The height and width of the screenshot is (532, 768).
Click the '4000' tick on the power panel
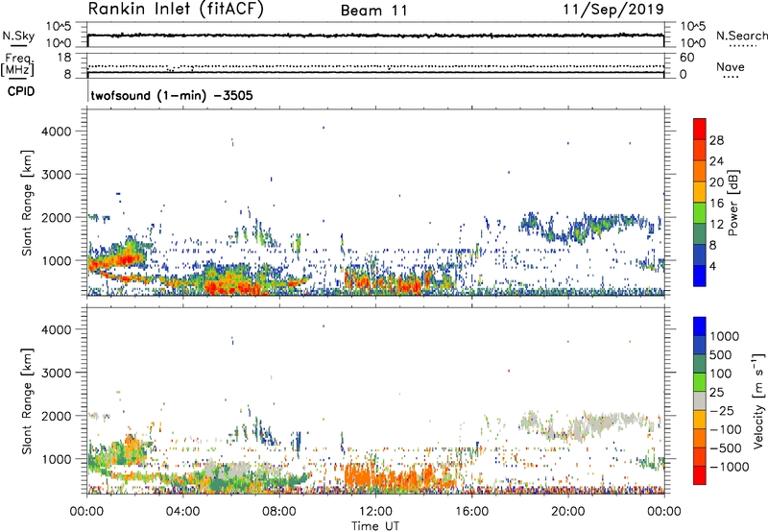(57, 132)
